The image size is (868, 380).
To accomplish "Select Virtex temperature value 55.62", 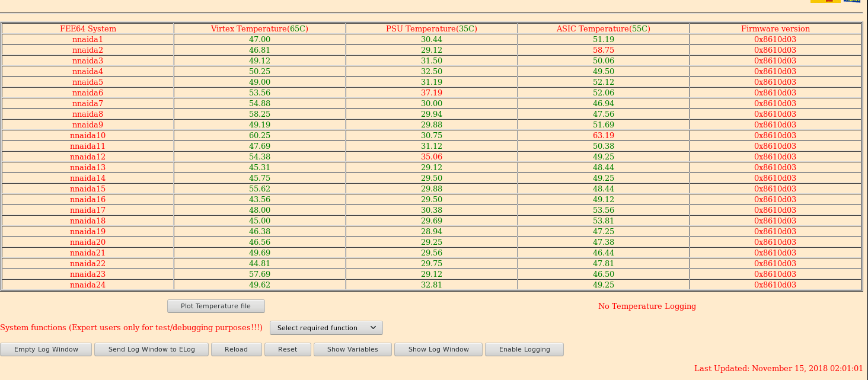I will tap(260, 189).
